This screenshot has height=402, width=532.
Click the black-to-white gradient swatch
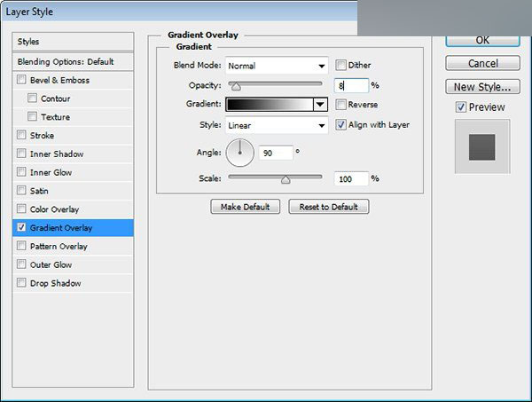pos(270,104)
